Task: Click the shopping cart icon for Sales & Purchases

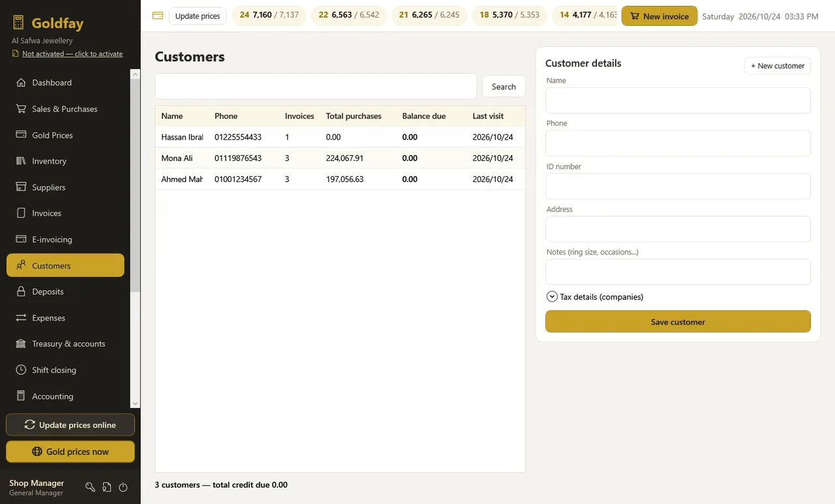Action: pos(21,109)
